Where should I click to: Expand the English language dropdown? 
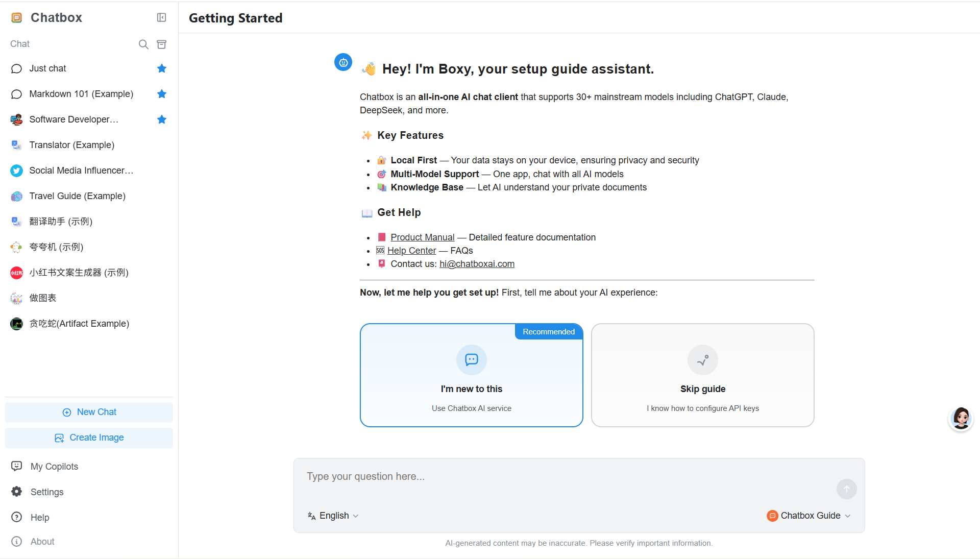click(333, 516)
